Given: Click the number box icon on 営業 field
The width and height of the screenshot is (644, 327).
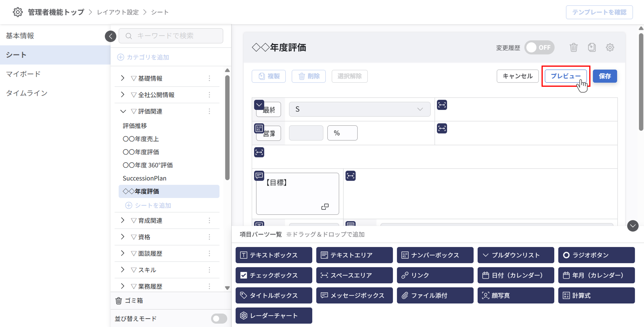Looking at the screenshot, I should [259, 128].
